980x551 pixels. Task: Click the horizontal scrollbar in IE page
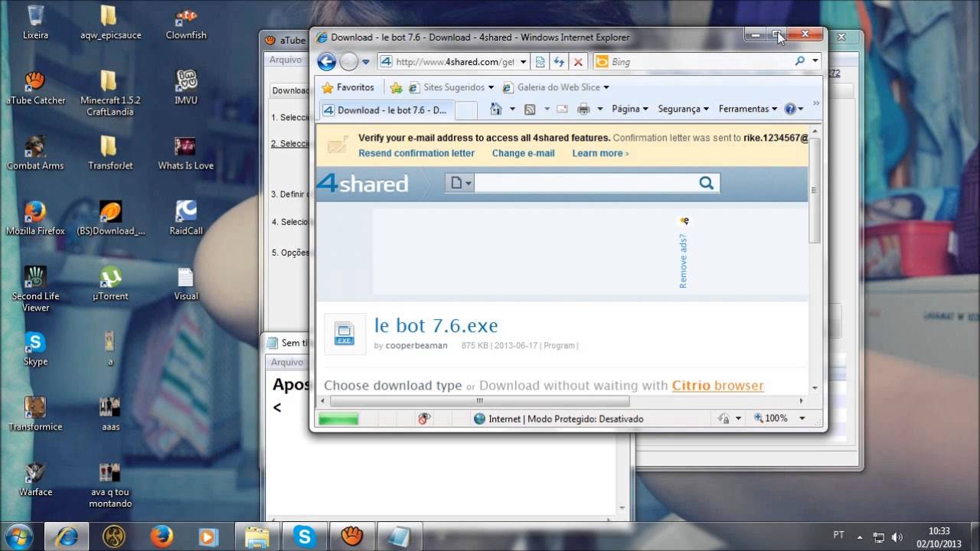[479, 401]
